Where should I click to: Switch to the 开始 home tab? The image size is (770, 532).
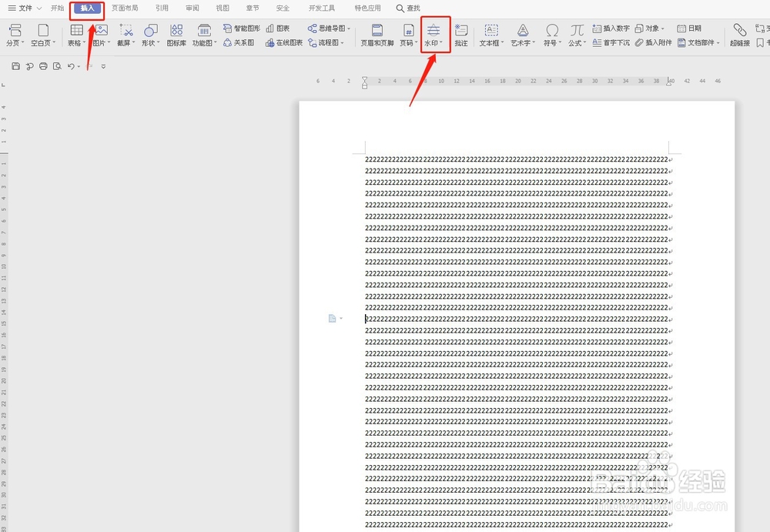58,8
